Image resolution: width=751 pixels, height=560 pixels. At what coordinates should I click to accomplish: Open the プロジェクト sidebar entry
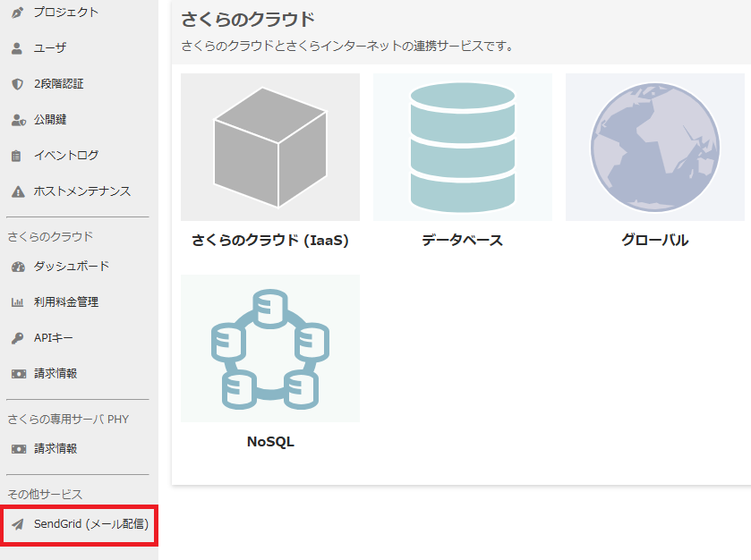pyautogui.click(x=65, y=12)
